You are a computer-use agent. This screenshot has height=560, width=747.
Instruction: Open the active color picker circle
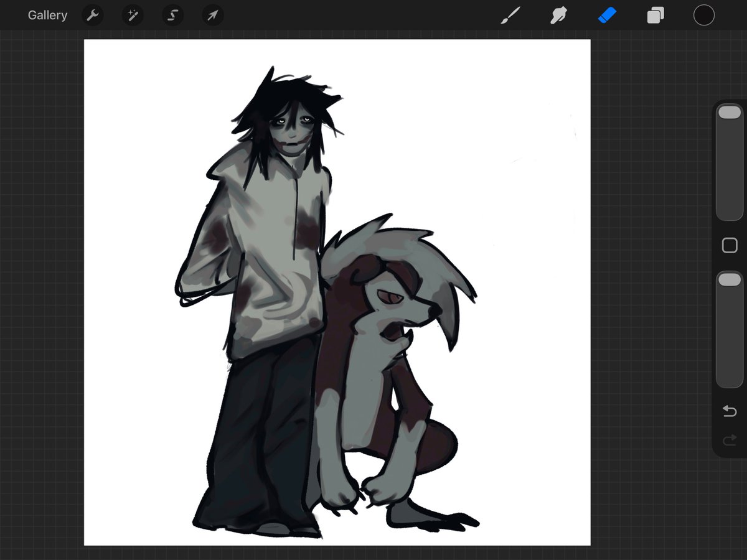704,15
